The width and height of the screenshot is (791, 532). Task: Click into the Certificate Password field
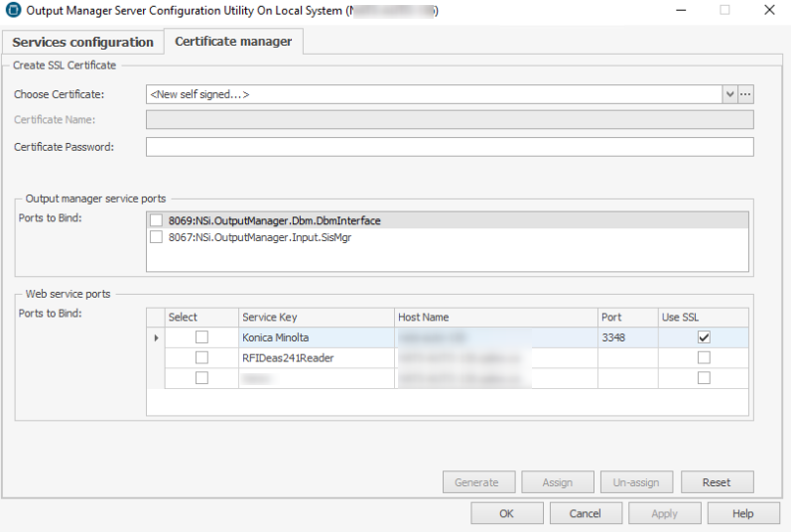pyautogui.click(x=449, y=147)
